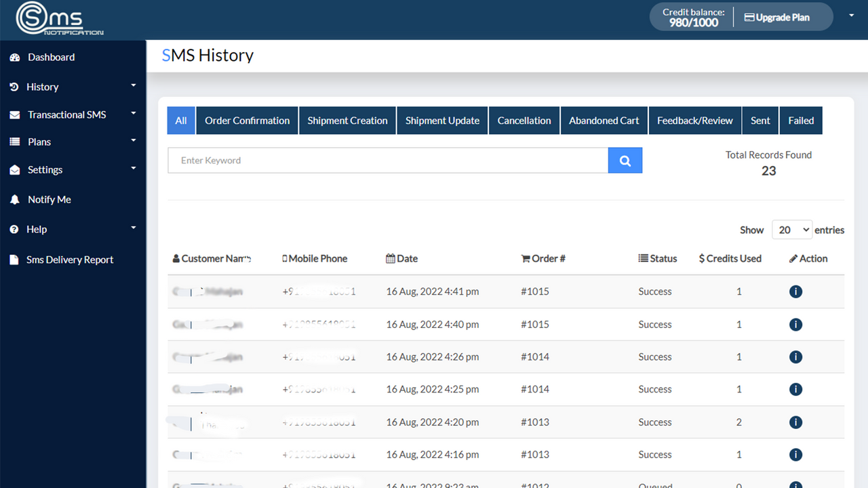Expand the Settings submenu arrow
This screenshot has height=488, width=868.
134,168
